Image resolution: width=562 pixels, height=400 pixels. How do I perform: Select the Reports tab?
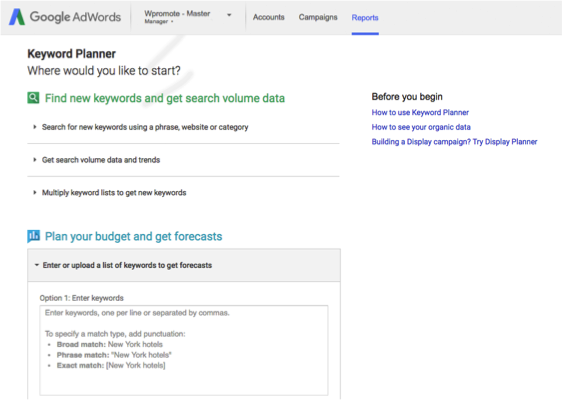tap(365, 18)
